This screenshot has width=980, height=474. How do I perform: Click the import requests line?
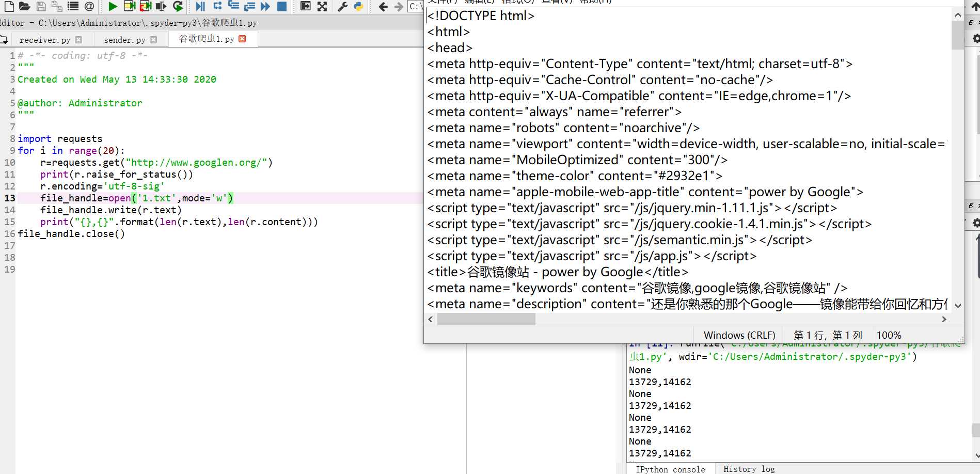coord(60,139)
